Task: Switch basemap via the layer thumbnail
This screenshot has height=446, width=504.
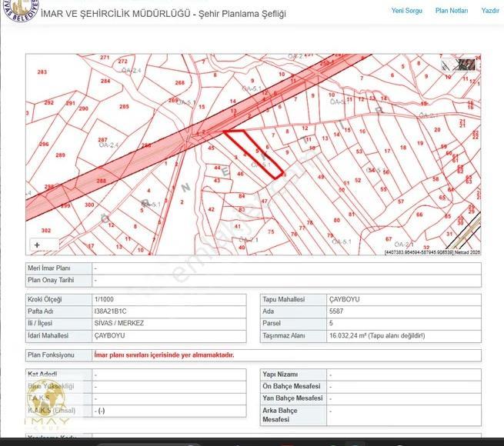Action: (x=459, y=65)
